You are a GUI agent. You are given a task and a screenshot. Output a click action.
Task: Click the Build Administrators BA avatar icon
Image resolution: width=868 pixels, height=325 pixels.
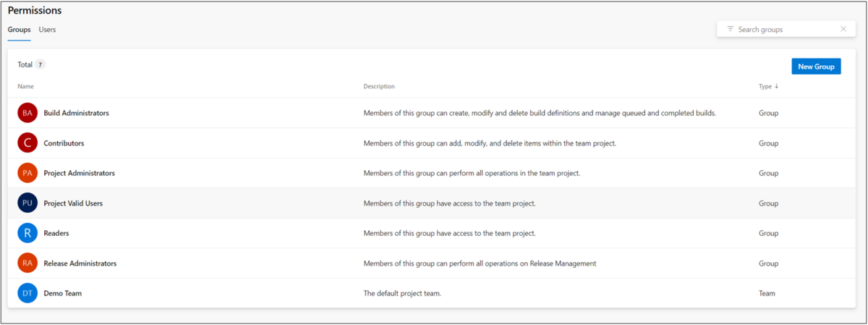[27, 113]
